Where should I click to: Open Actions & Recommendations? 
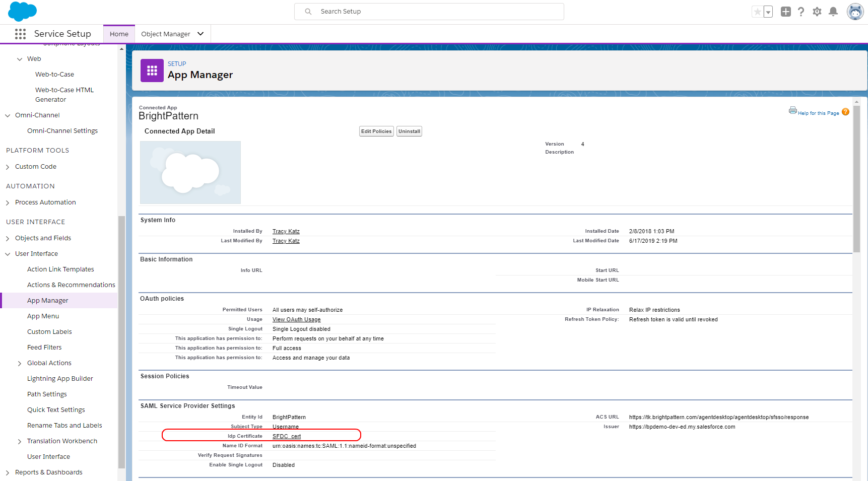tap(71, 285)
